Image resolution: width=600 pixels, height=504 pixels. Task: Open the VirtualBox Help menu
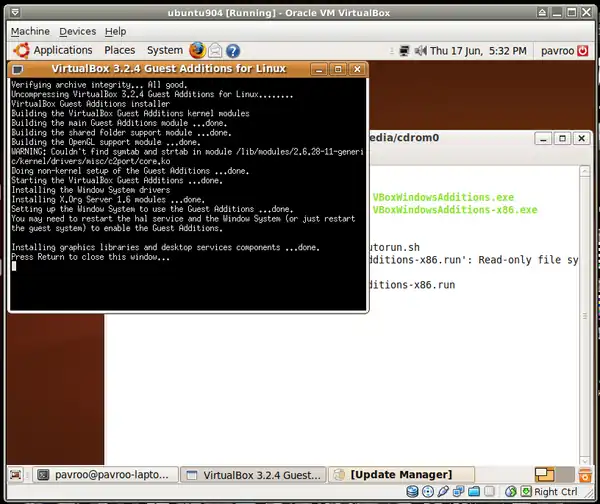click(115, 31)
